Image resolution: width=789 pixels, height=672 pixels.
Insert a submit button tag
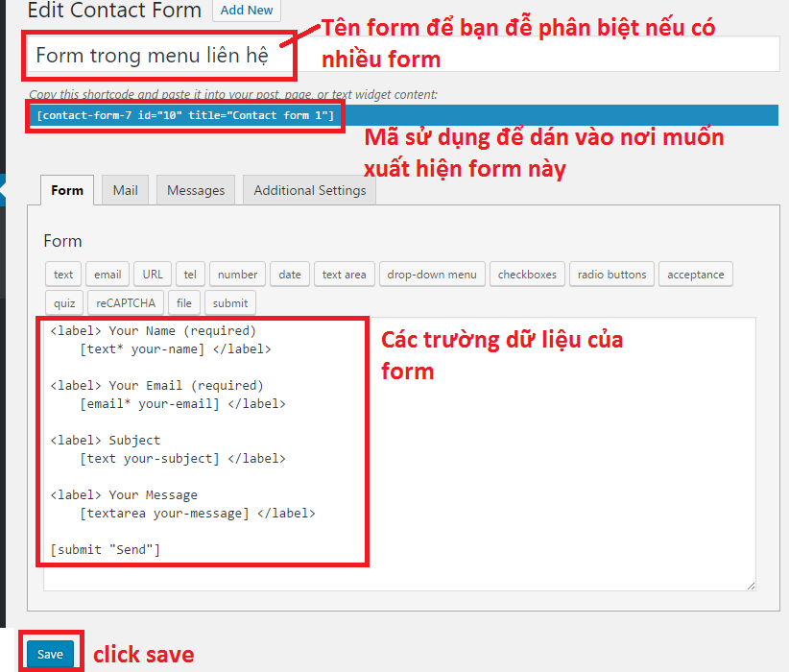coord(230,303)
